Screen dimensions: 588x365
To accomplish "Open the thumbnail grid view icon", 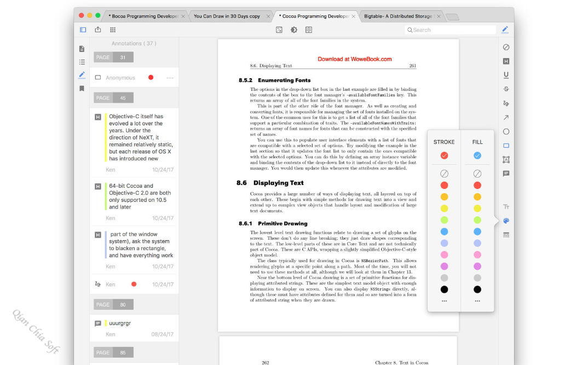I will point(112,30).
